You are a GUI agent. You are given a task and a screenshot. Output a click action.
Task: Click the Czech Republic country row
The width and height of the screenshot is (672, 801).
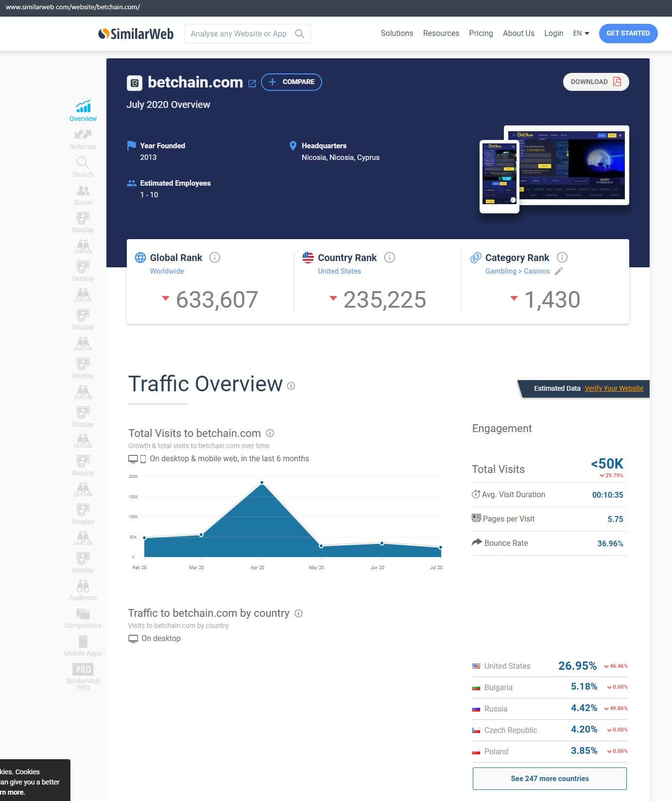coord(550,730)
